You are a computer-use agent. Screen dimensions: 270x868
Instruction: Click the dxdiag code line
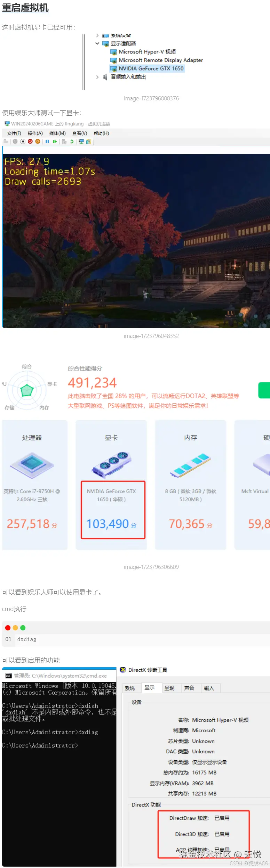[x=27, y=639]
